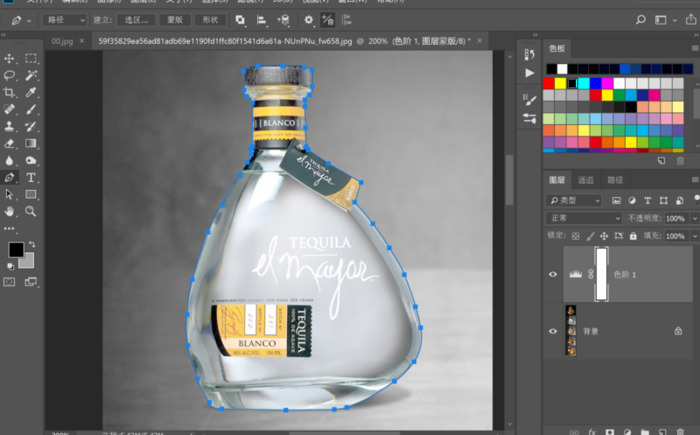This screenshot has width=700, height=435.
Task: Select the Eyedropper tool
Action: point(31,93)
